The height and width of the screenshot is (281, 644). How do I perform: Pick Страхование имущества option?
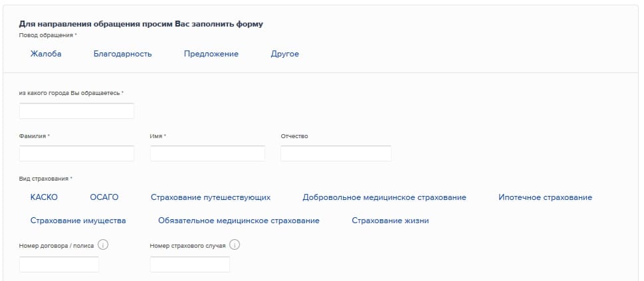78,221
